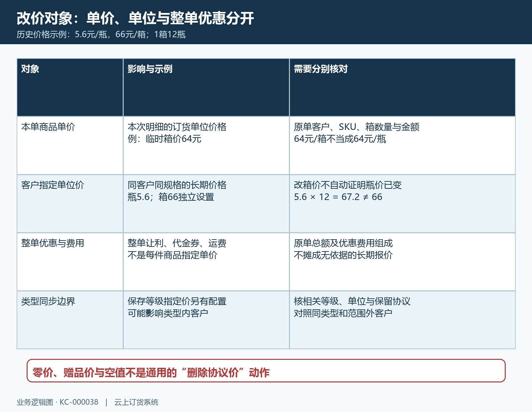Click the text '整单让利、代金券、运费'
The image size is (532, 412).
point(177,243)
